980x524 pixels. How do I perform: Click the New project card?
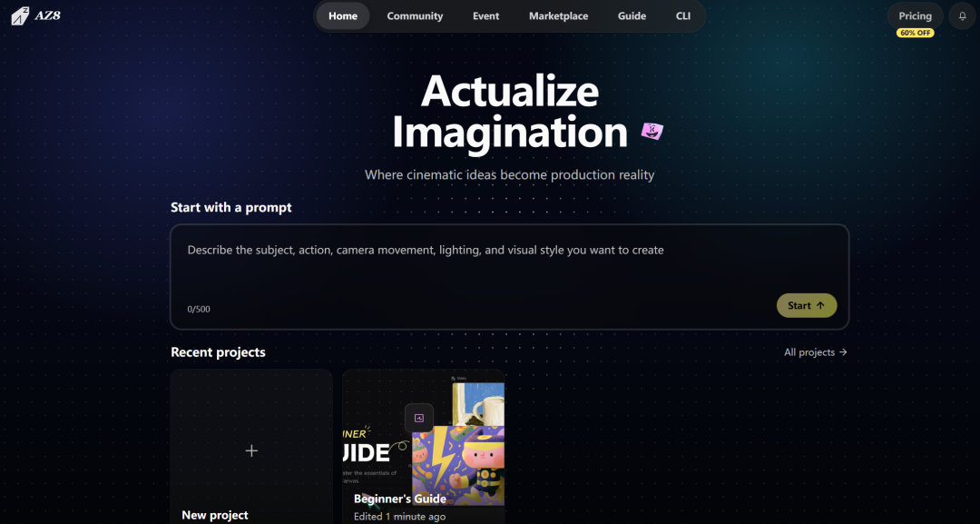[251, 447]
